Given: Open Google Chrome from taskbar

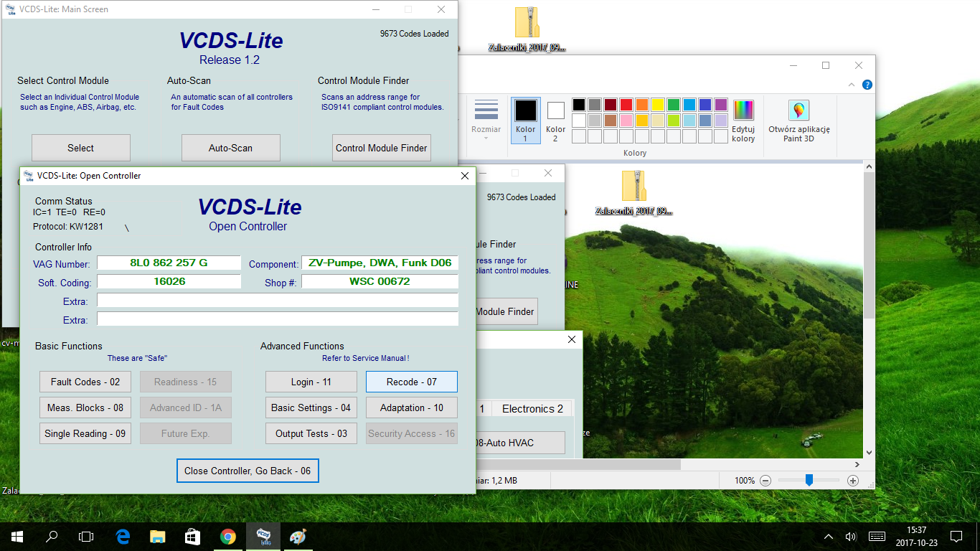Looking at the screenshot, I should coord(228,536).
